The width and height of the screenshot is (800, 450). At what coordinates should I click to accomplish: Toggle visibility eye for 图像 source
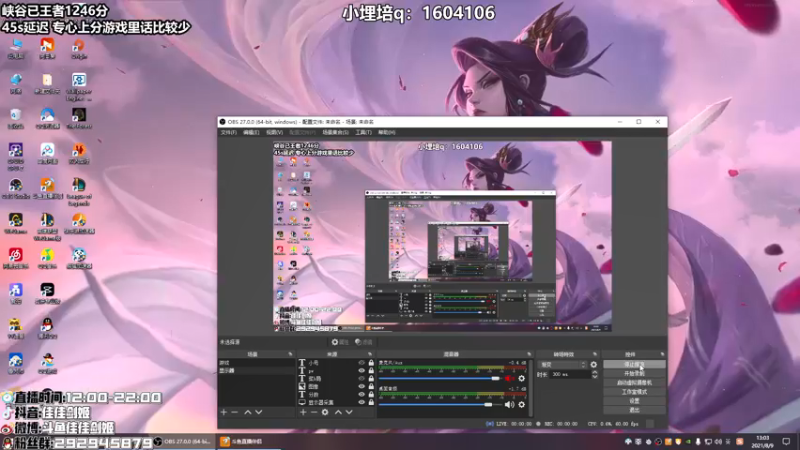tap(361, 387)
